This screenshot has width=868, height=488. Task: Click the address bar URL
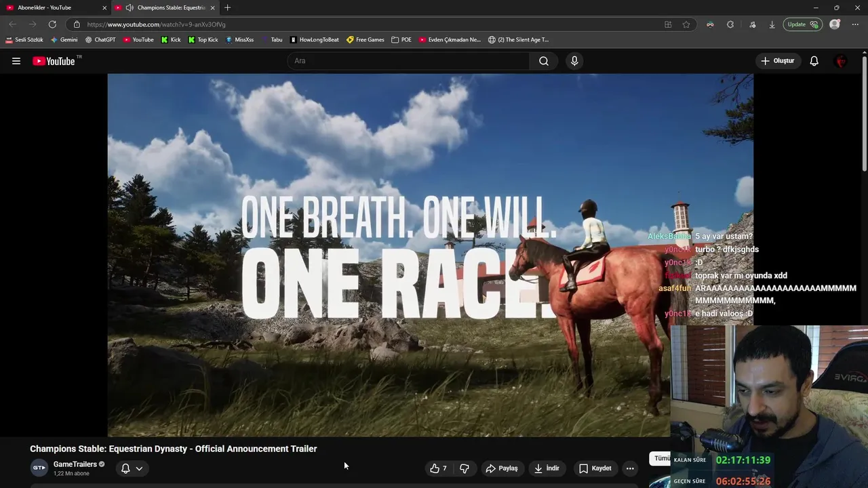pyautogui.click(x=156, y=24)
